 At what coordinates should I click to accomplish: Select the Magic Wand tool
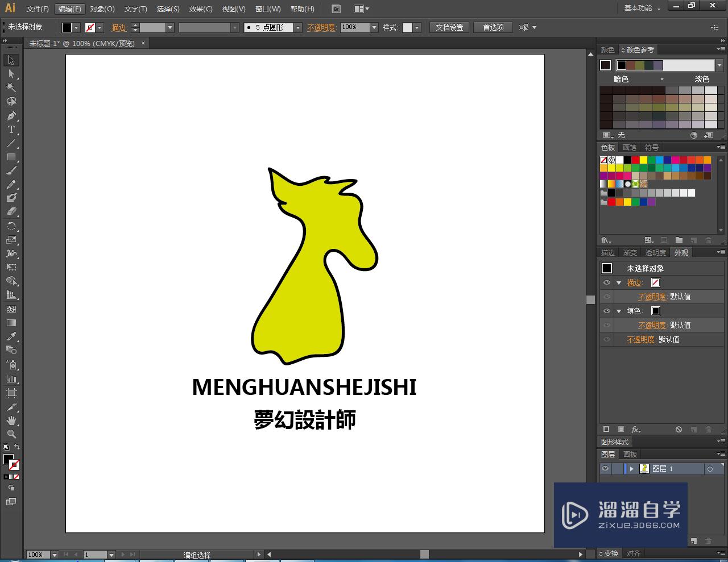[x=11, y=88]
